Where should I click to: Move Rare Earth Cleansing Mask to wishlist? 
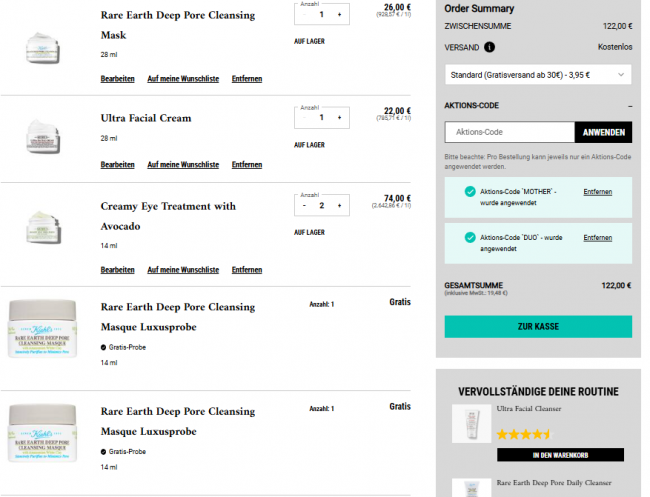coord(183,79)
